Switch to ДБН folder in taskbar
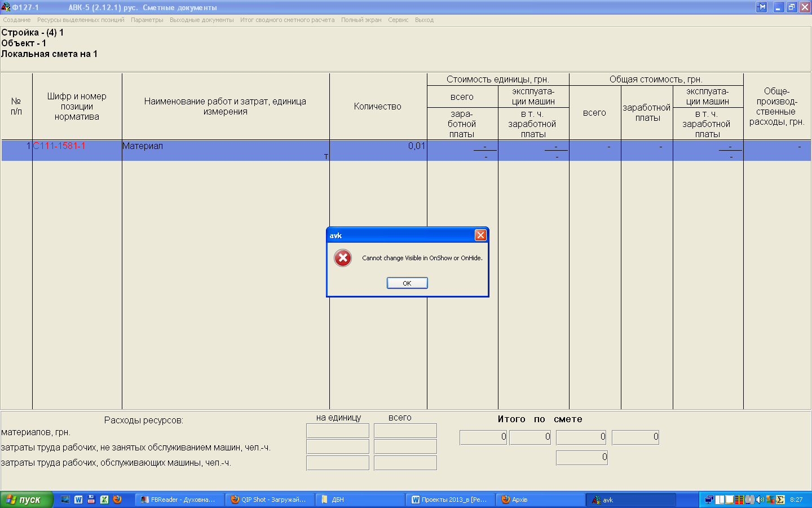This screenshot has width=812, height=508. point(360,500)
